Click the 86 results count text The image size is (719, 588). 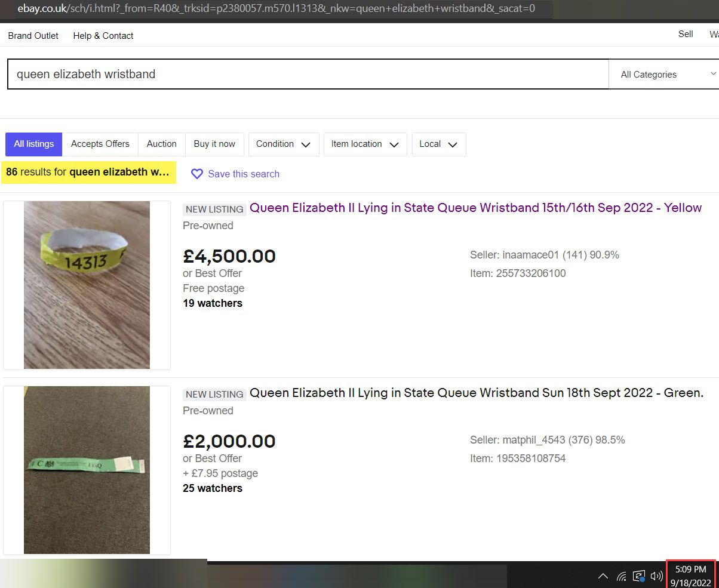(88, 172)
